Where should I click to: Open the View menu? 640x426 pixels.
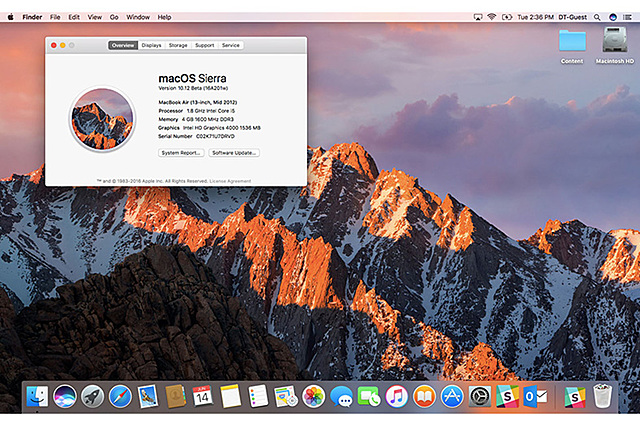(x=95, y=17)
